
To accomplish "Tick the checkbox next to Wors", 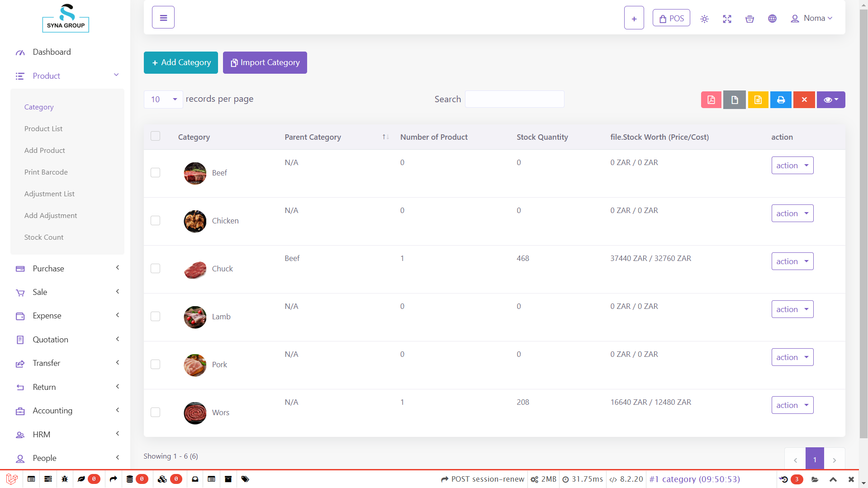I will tap(155, 412).
